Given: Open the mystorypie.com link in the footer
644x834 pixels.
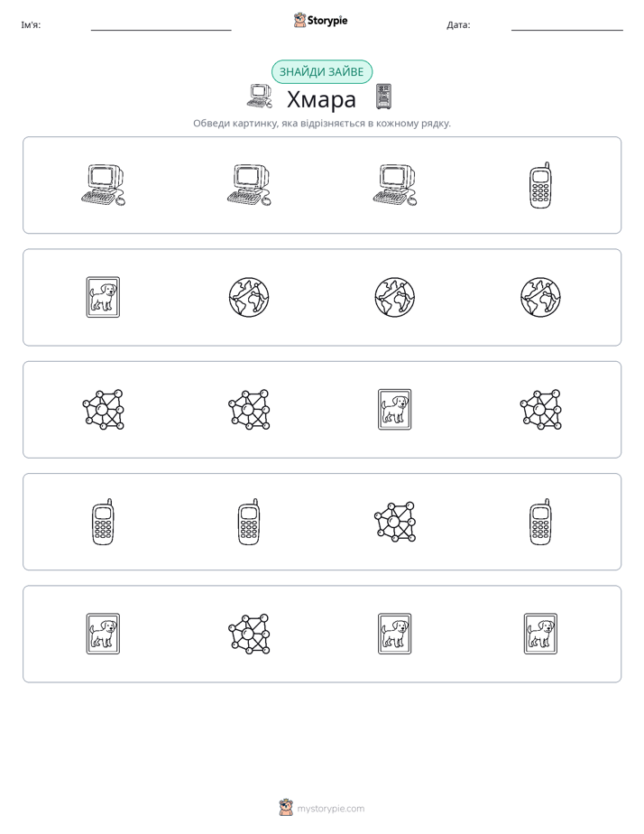Looking at the screenshot, I should 330,809.
